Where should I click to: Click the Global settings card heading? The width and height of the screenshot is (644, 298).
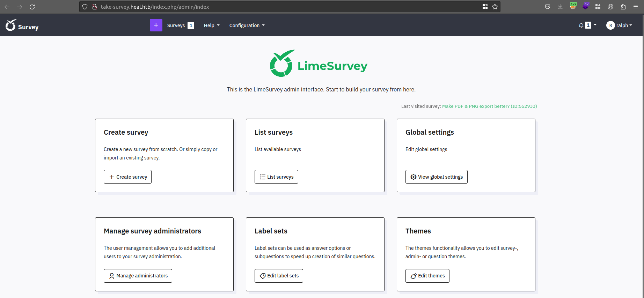pyautogui.click(x=430, y=132)
